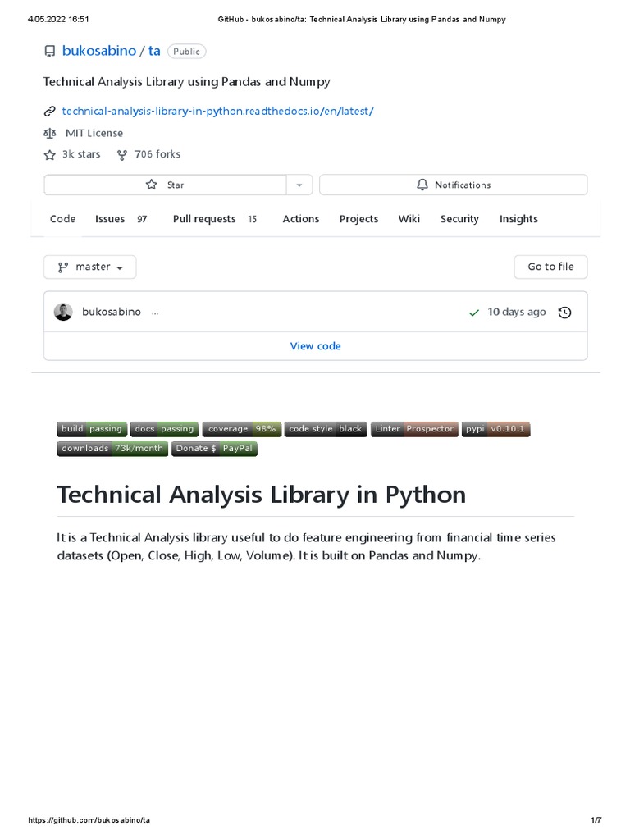The image size is (630, 840).
Task: Star the repository
Action: click(x=165, y=185)
